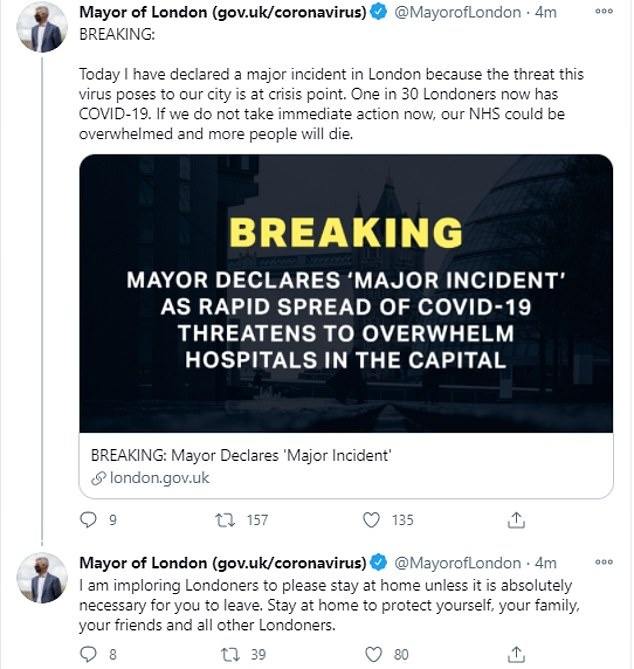Share the stay at home tweet

517,654
